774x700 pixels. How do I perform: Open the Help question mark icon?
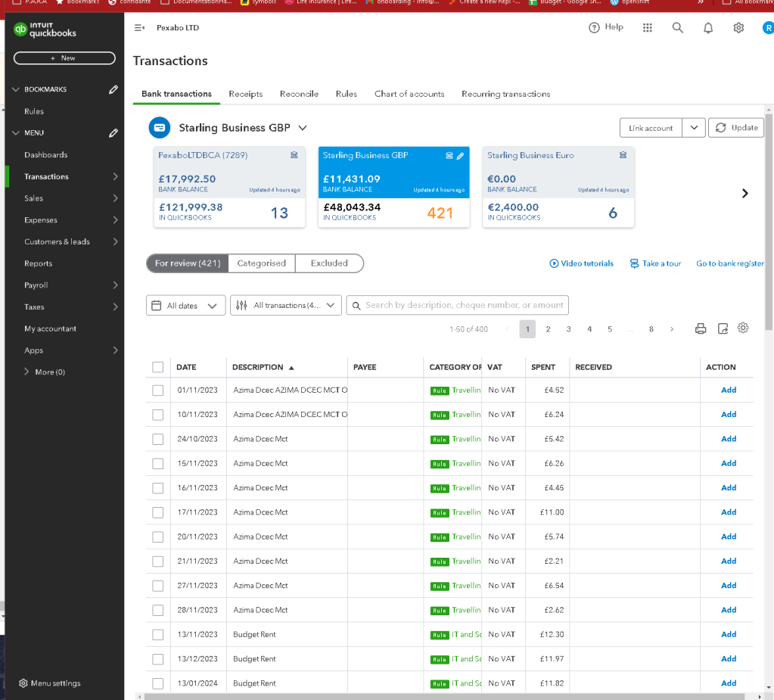point(594,28)
